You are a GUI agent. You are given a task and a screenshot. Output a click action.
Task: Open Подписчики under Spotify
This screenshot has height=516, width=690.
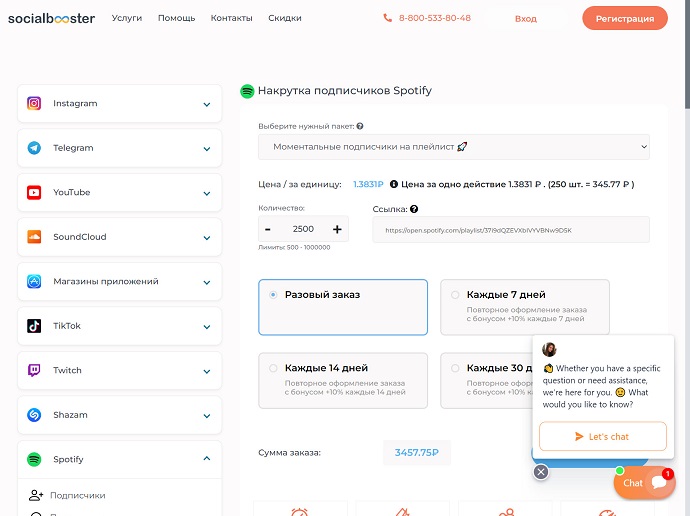78,495
